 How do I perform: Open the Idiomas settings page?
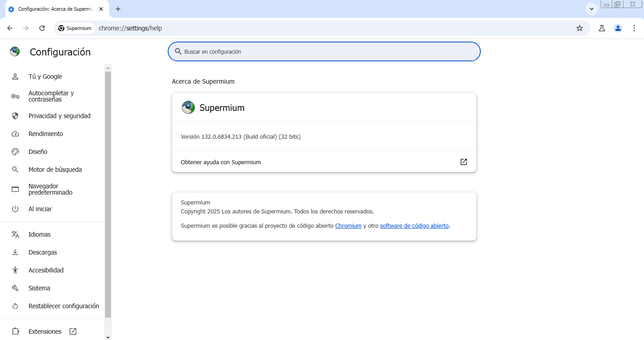[x=39, y=234]
